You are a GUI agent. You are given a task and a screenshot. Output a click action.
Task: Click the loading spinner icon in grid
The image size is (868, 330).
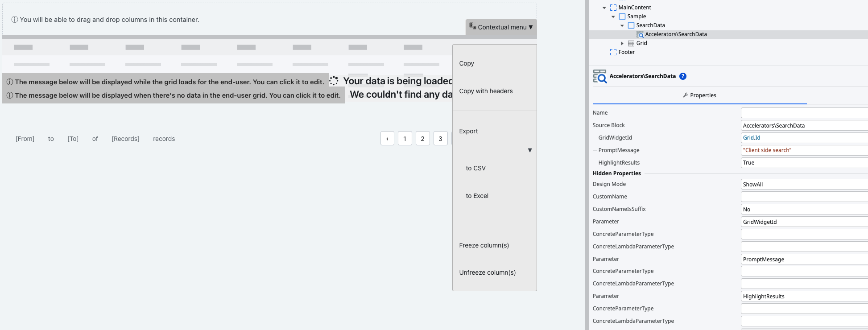coord(334,81)
